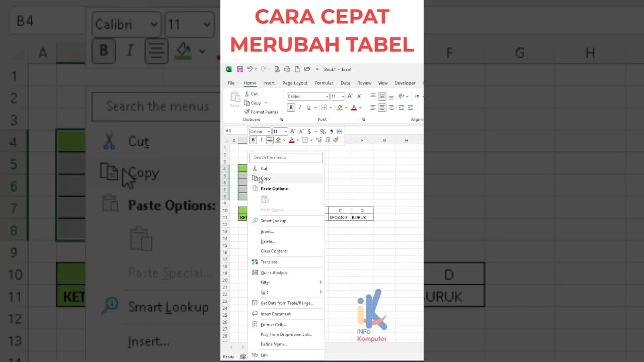Image resolution: width=644 pixels, height=362 pixels.
Task: Choose Get Data from Table/Range... entry
Action: click(286, 303)
